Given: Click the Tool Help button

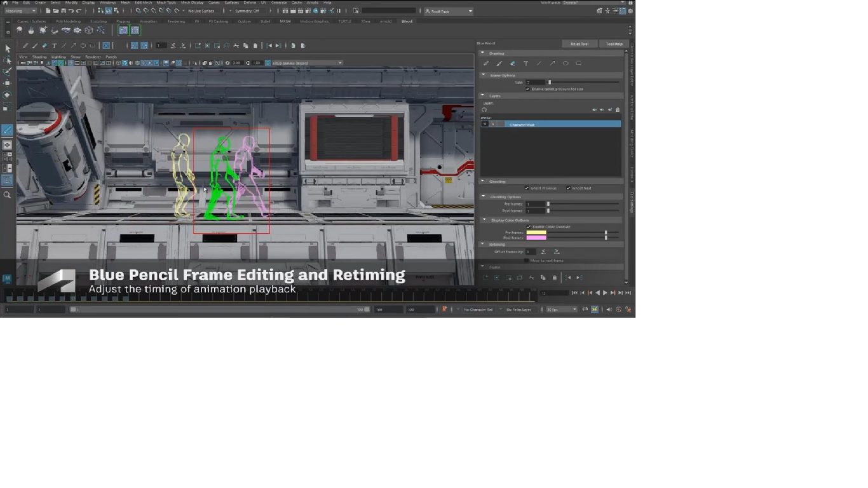Looking at the screenshot, I should pyautogui.click(x=614, y=44).
